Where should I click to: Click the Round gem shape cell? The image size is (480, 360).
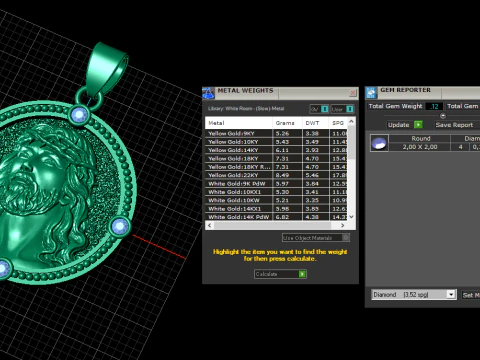(420, 139)
